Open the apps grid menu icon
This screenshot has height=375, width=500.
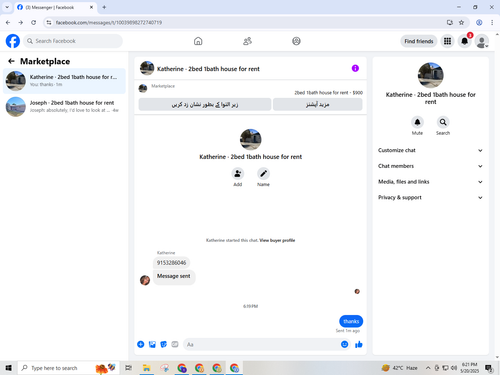(x=447, y=41)
